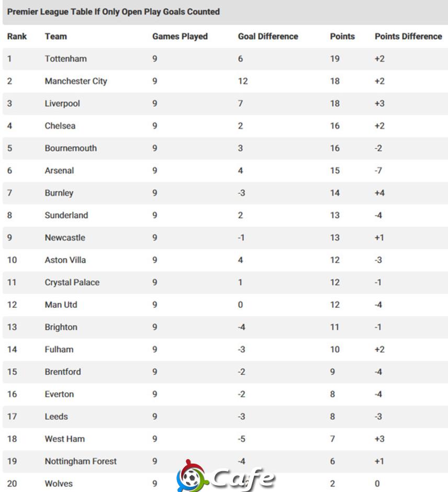
Task: Click the table title about Open Play Goals
Action: pos(114,12)
